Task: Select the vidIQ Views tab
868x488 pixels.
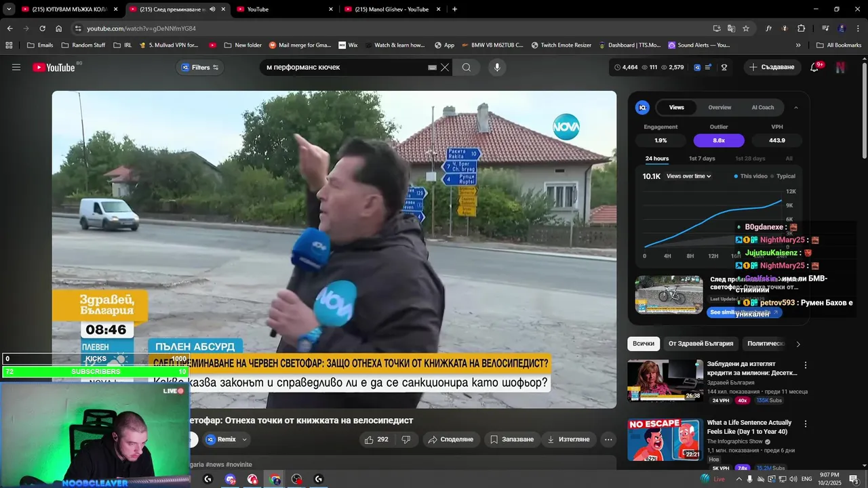Action: (677, 107)
